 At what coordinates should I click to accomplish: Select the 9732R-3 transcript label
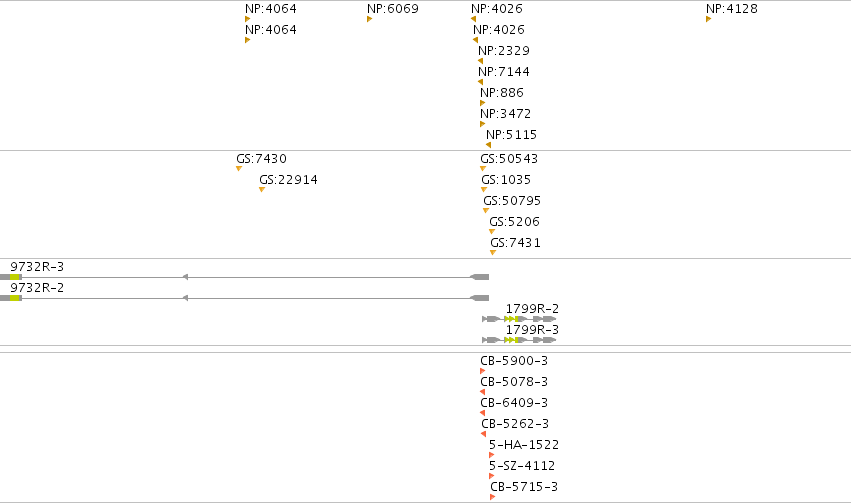37,266
